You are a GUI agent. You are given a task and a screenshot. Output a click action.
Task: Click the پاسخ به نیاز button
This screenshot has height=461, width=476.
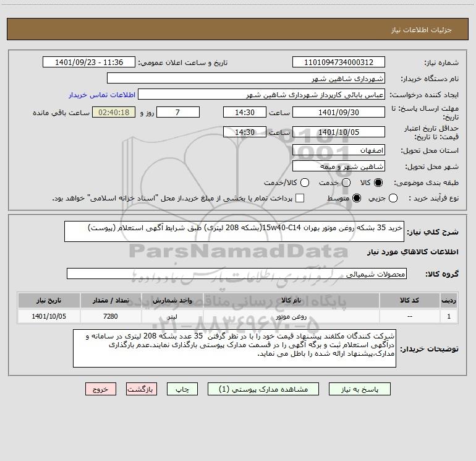359,389
